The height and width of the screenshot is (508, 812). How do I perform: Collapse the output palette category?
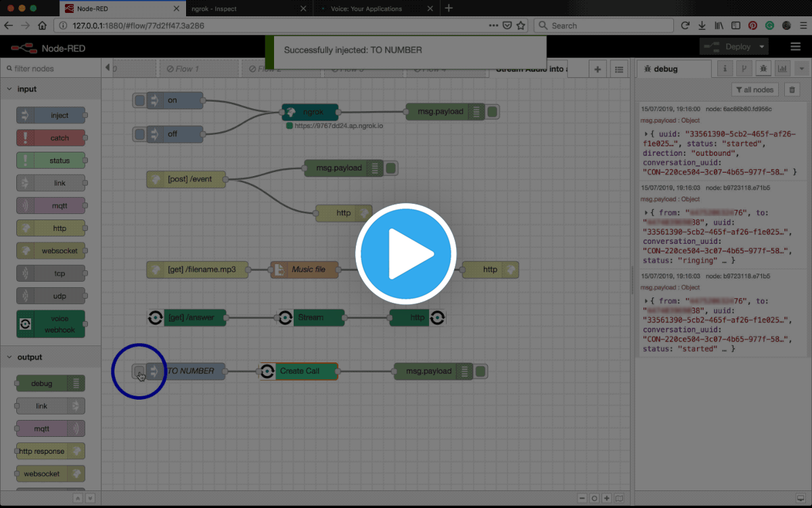51,357
